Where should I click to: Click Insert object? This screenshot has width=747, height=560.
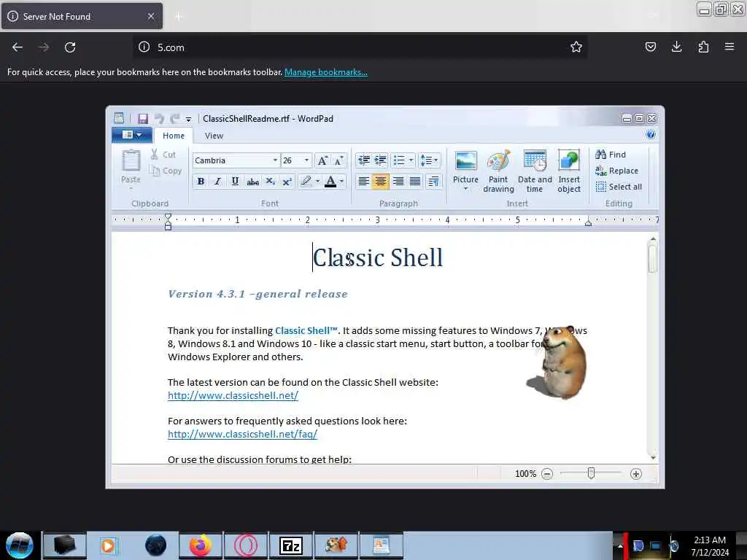[569, 171]
